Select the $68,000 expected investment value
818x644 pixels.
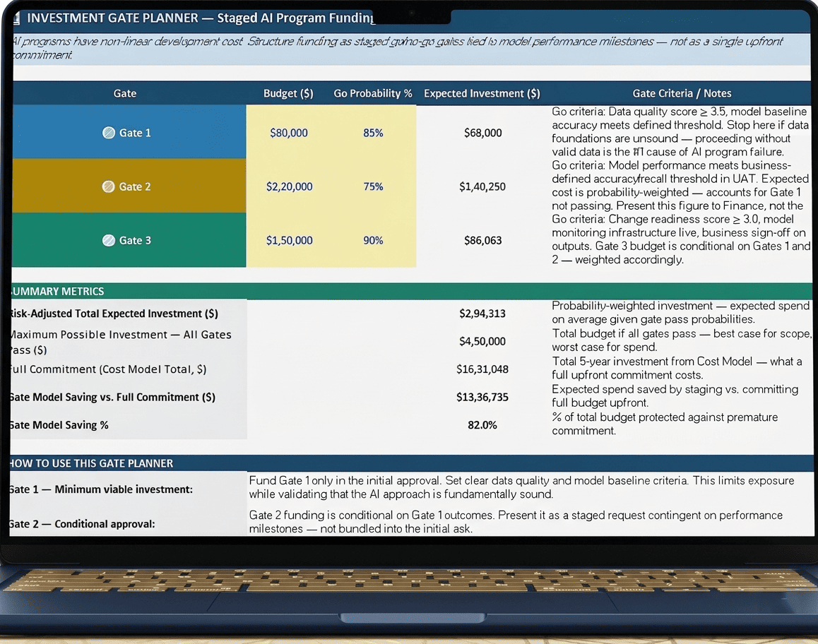(482, 133)
